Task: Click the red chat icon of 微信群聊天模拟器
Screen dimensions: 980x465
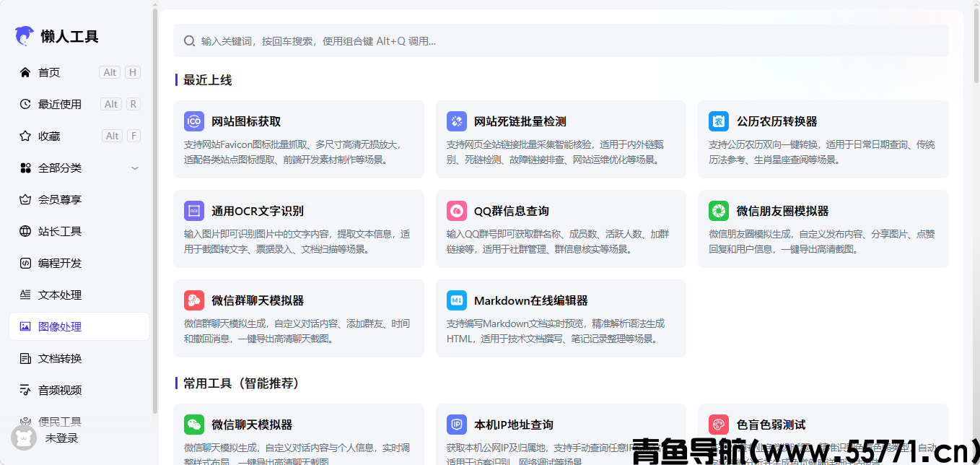Action: [194, 300]
